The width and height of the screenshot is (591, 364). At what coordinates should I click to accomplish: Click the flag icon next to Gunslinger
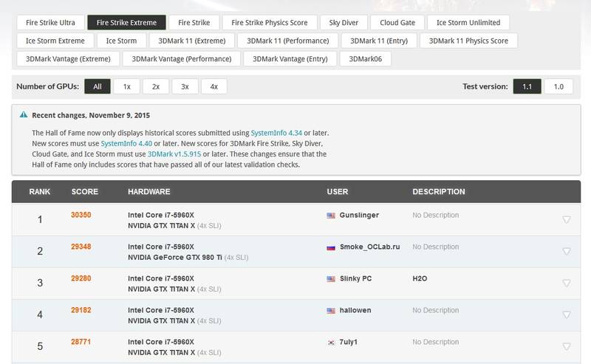pos(331,216)
